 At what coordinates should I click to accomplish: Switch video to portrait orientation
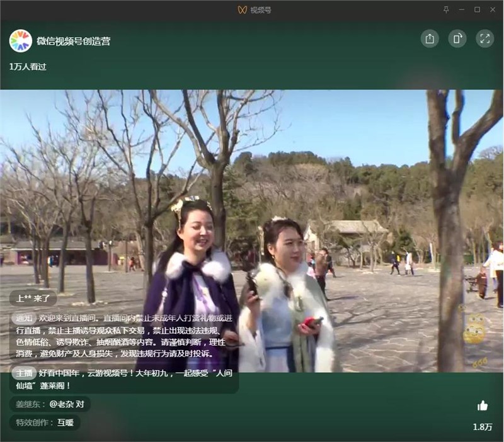pos(457,38)
